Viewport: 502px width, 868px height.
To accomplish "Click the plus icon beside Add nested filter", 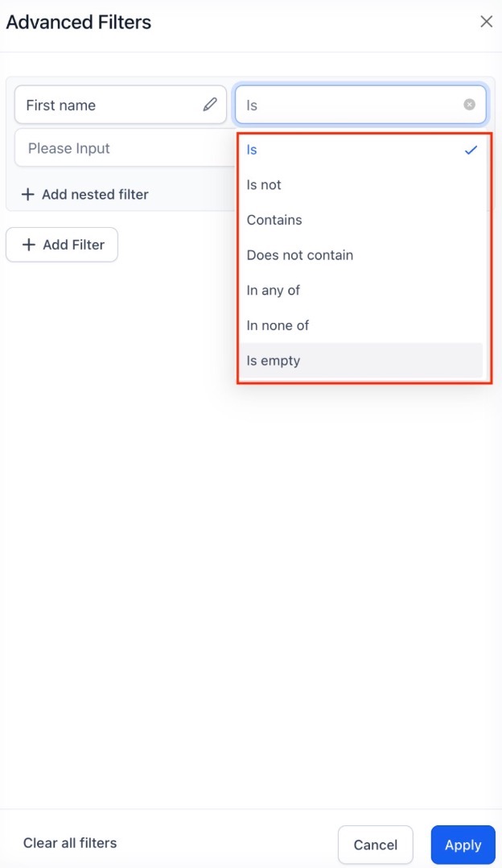I will [x=28, y=194].
